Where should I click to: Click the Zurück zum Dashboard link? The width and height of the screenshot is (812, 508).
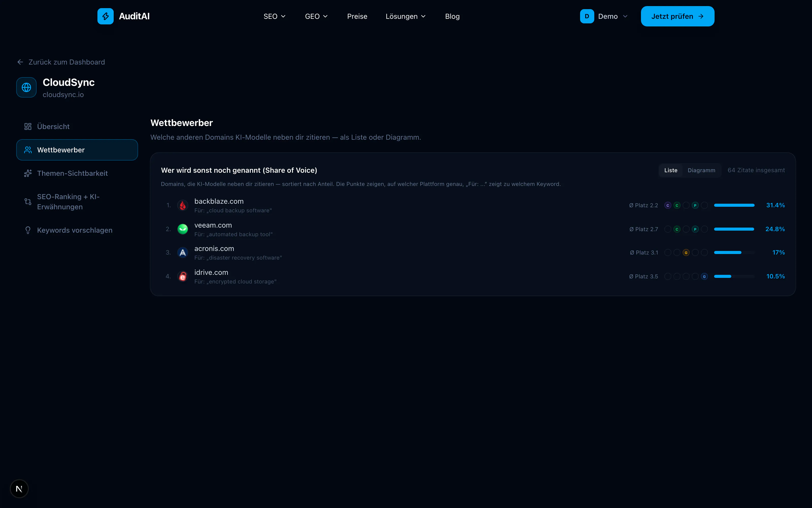(61, 62)
